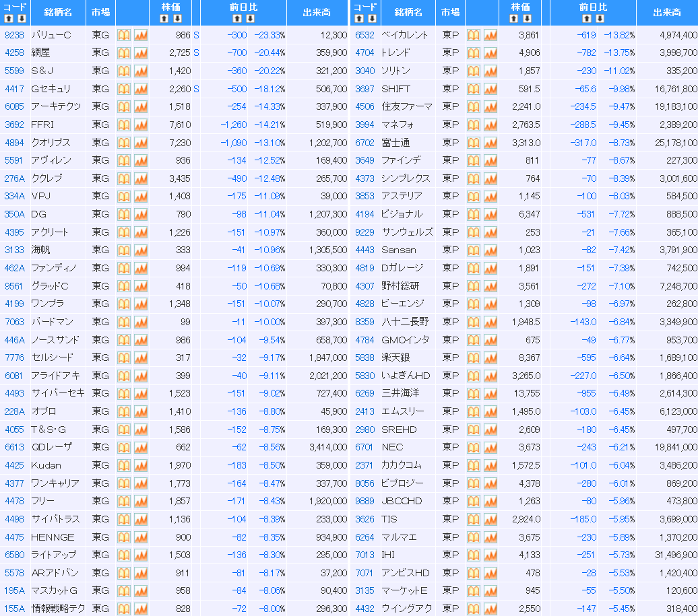Open the book icon for 野村総研

[x=474, y=286]
